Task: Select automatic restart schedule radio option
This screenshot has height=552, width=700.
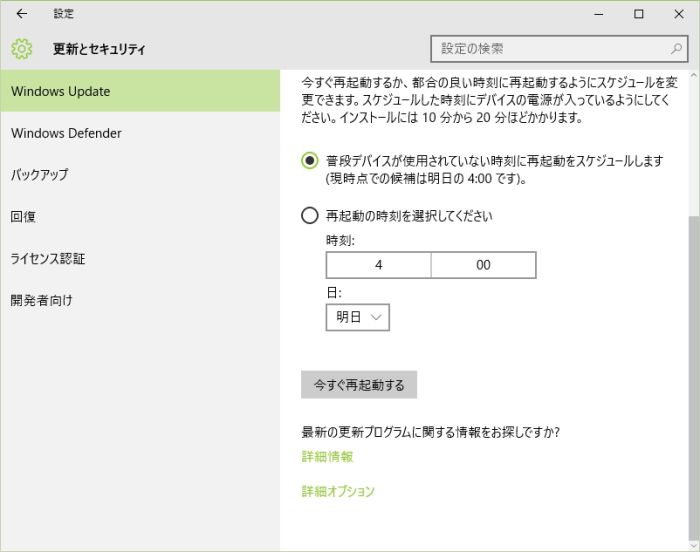Action: click(310, 161)
